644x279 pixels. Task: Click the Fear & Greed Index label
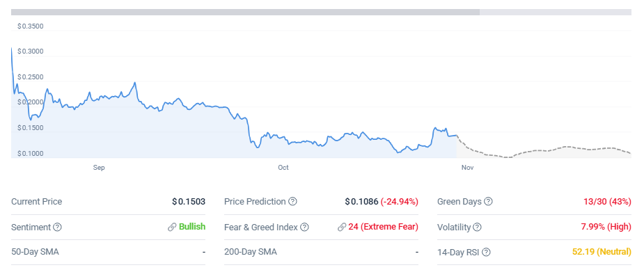coord(261,227)
